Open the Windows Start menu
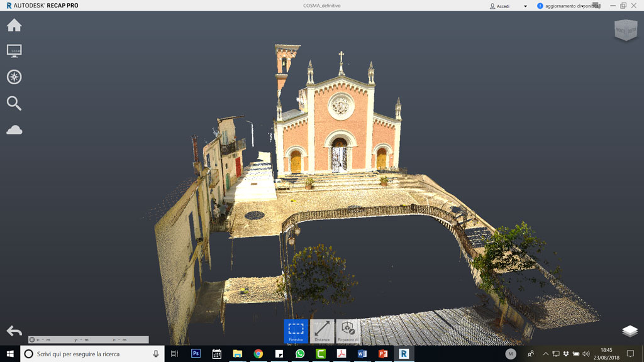644x362 pixels. tap(9, 354)
